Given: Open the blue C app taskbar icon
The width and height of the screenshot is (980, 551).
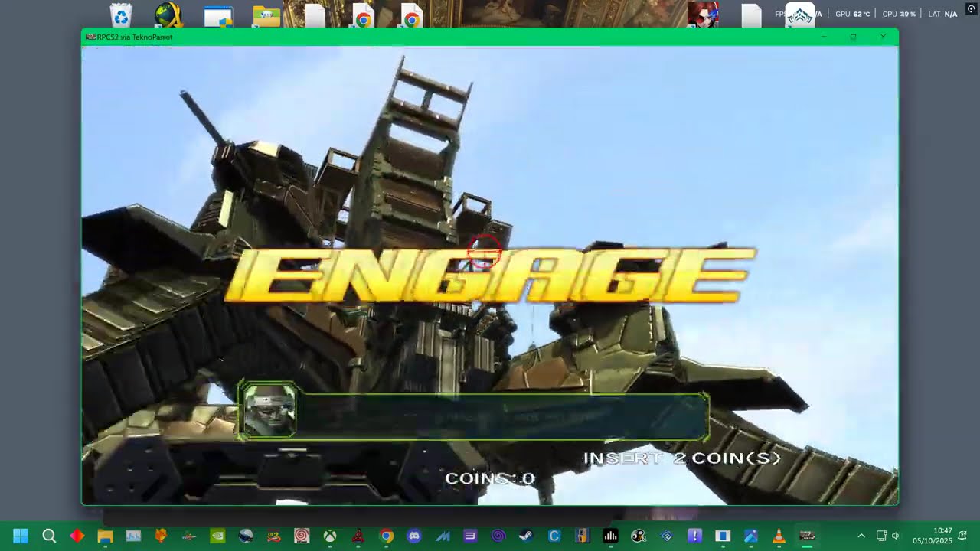Looking at the screenshot, I should [x=554, y=536].
